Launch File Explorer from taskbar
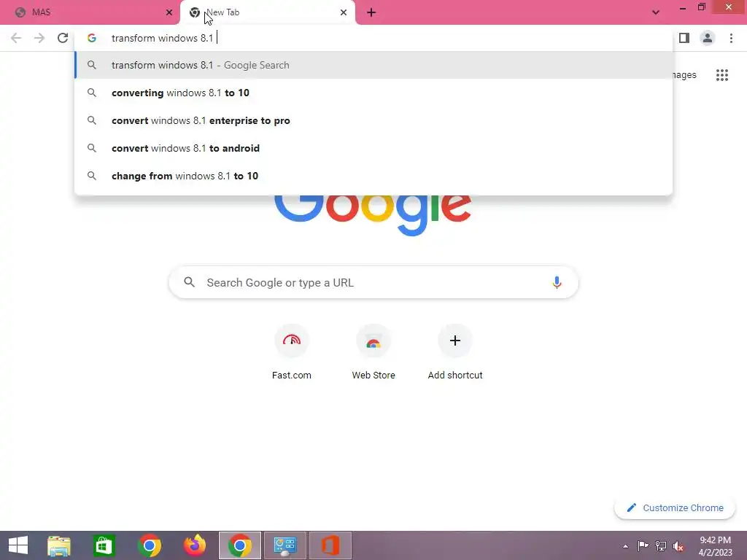 pyautogui.click(x=59, y=545)
